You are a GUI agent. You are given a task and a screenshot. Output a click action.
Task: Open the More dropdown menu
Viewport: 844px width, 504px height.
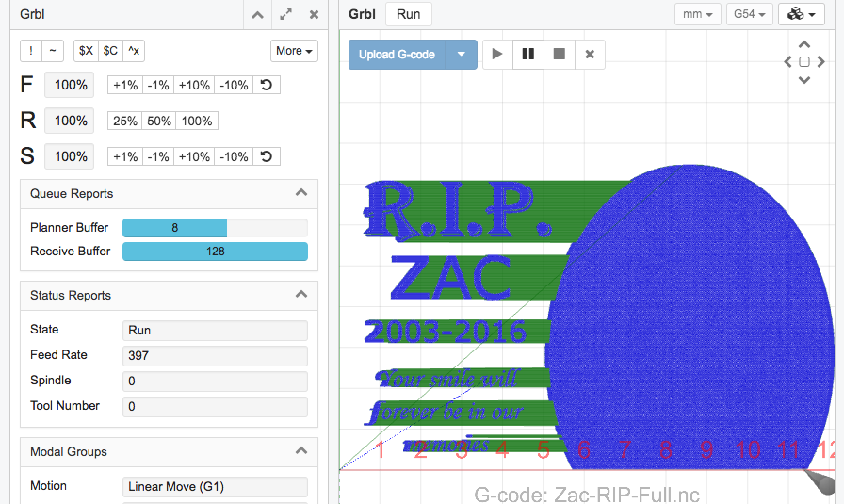coord(294,51)
